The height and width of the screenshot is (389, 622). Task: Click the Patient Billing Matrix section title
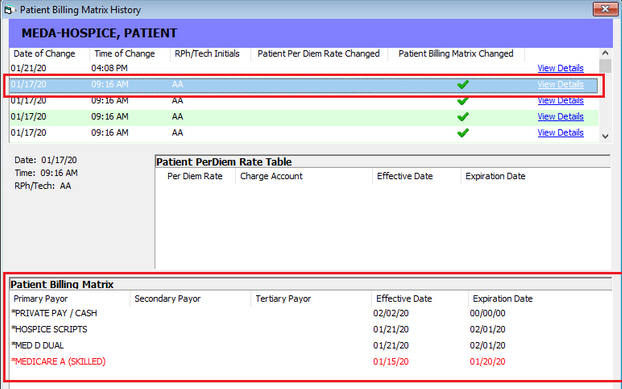tap(62, 284)
